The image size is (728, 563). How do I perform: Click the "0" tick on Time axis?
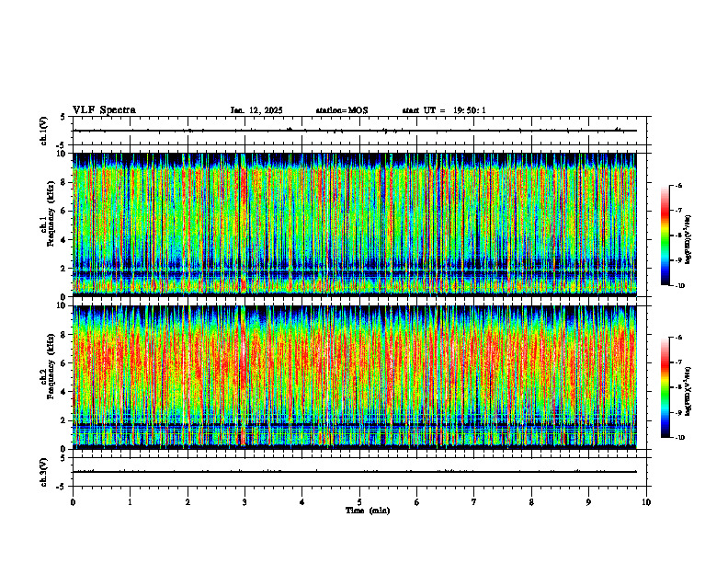73,502
